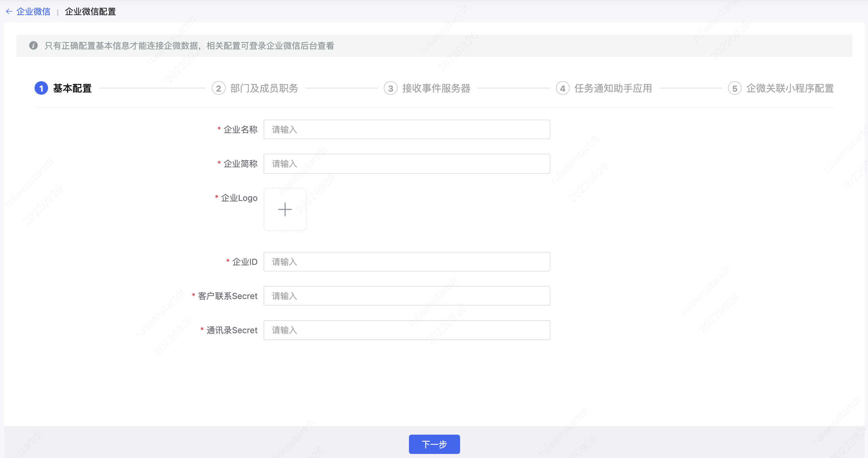Click the back arrow icon beside 企业微信
Viewport: 868px width, 458px height.
[x=9, y=12]
